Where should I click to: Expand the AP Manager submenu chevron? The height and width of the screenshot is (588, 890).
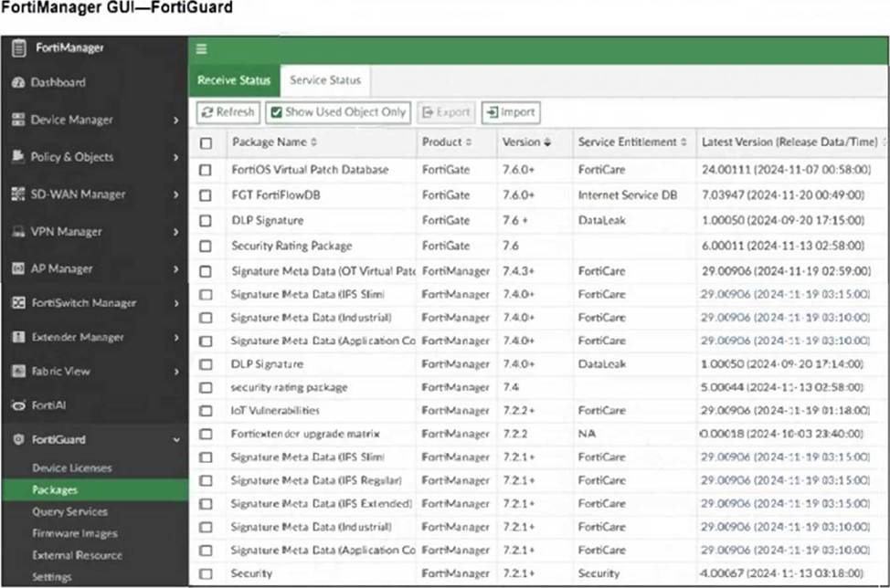tap(175, 269)
